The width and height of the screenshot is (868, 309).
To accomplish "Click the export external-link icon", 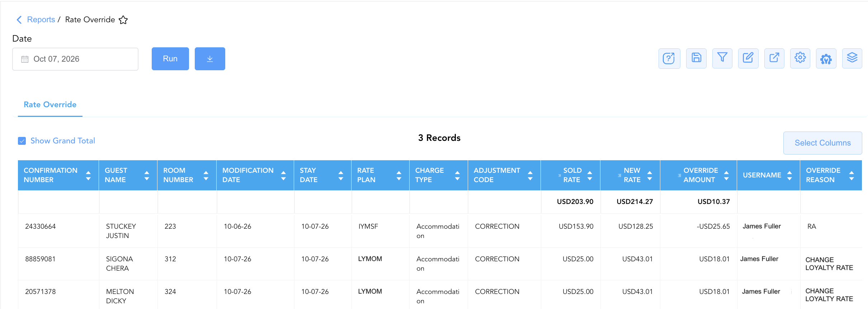I will click(774, 58).
